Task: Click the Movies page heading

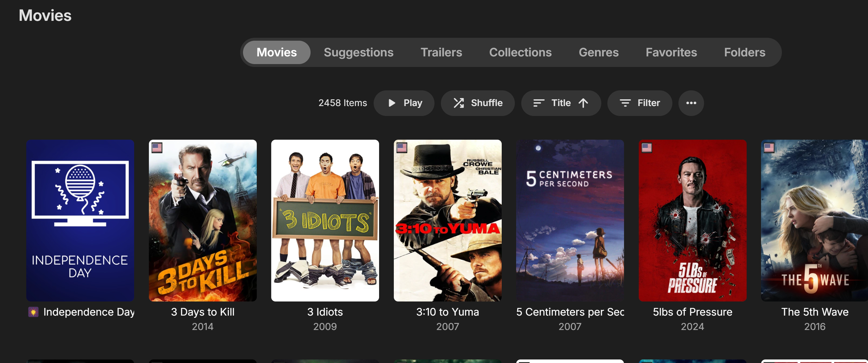Action: pos(45,15)
